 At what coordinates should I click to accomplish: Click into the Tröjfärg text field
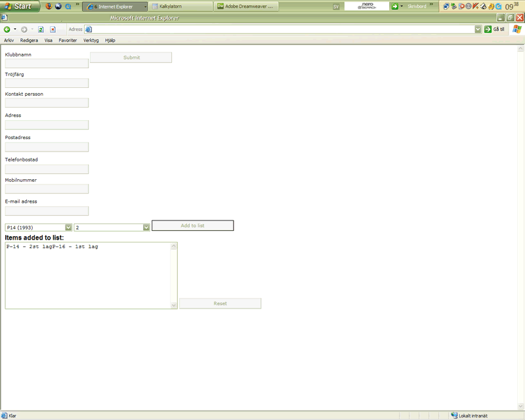[47, 83]
